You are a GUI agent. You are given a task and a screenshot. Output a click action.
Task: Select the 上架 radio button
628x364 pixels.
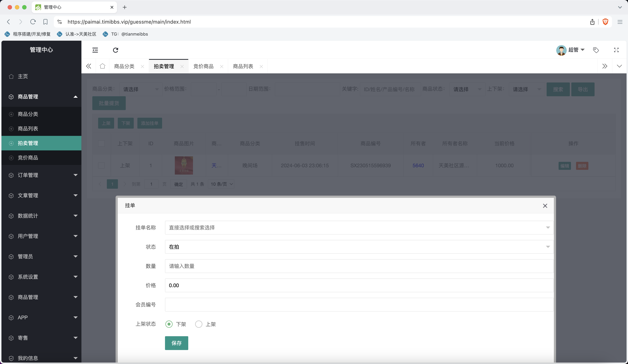coord(199,324)
